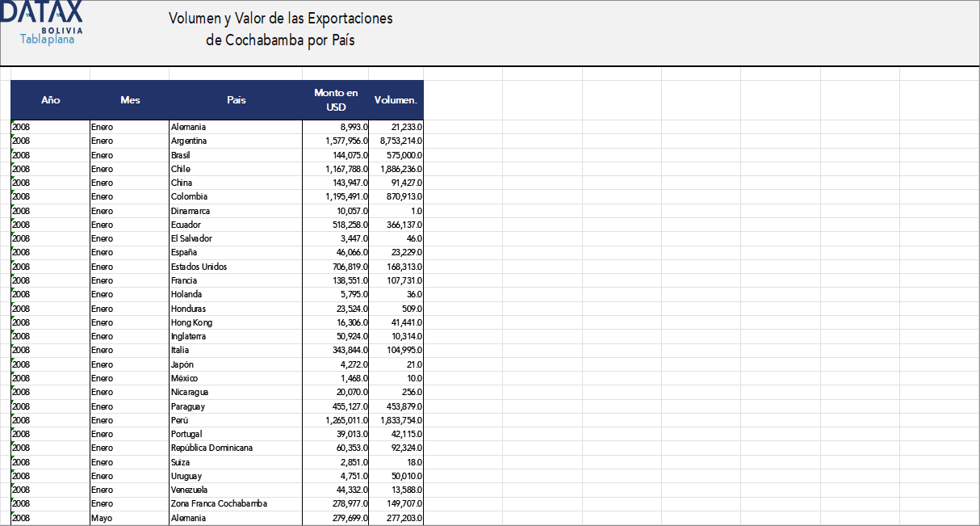The width and height of the screenshot is (980, 526).
Task: Select the Ecuador country cell
Action: click(x=236, y=225)
